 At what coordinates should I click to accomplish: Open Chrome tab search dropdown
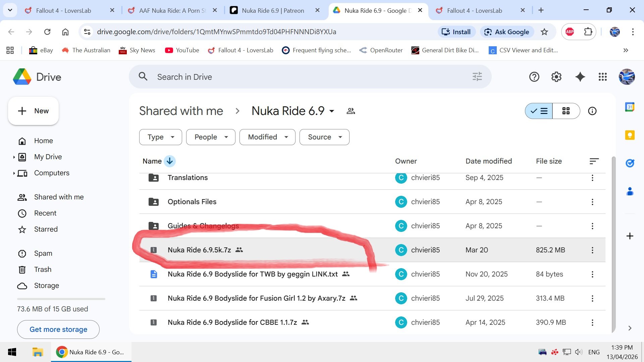[x=10, y=10]
